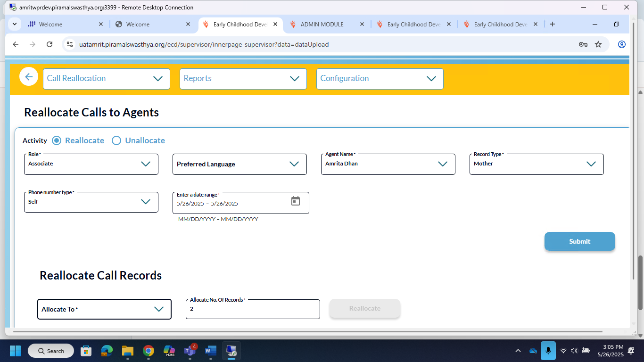Open the Reports menu
This screenshot has height=362, width=644.
243,79
